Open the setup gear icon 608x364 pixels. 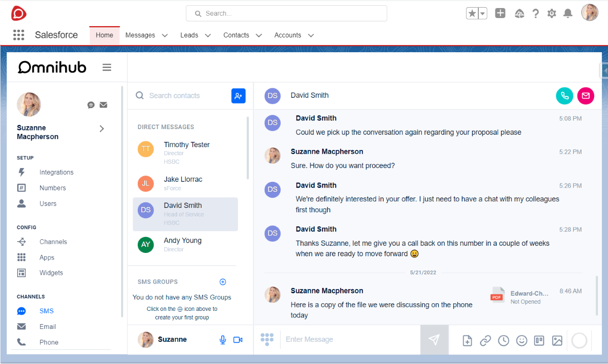[551, 13]
